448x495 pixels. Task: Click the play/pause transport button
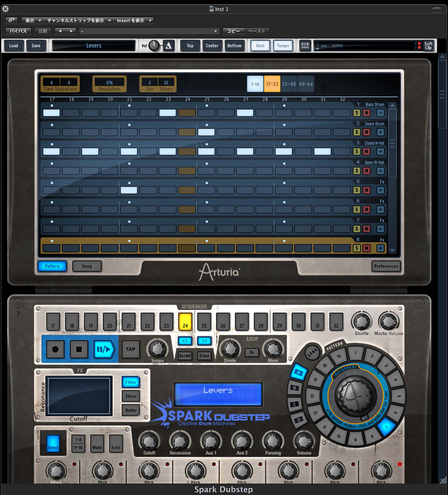(104, 349)
